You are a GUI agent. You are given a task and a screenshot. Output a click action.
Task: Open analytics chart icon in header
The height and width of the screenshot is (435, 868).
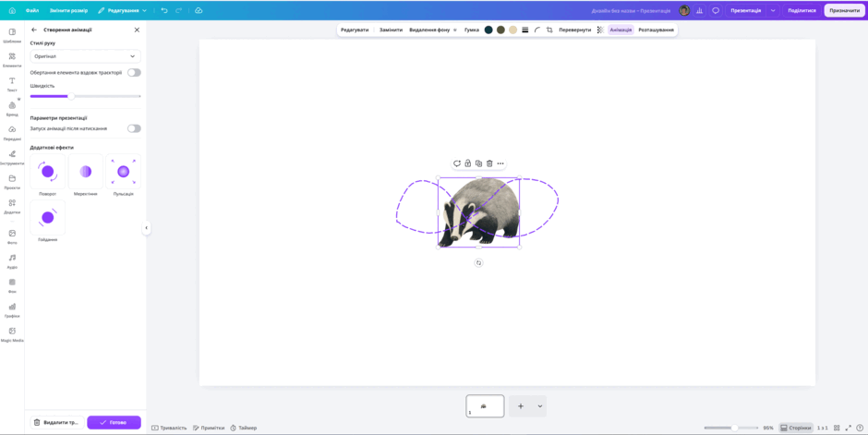coord(700,10)
